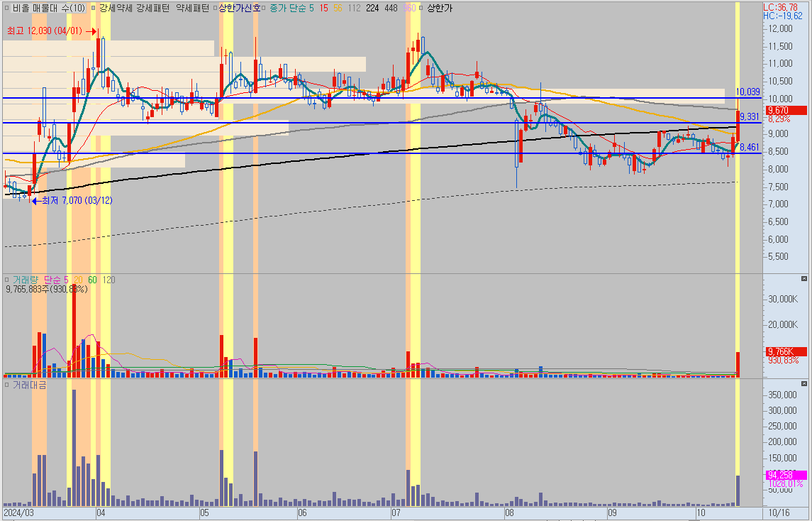Click the 9,765,883주(930.83%) volume readout
This screenshot has width=812, height=521.
point(47,289)
